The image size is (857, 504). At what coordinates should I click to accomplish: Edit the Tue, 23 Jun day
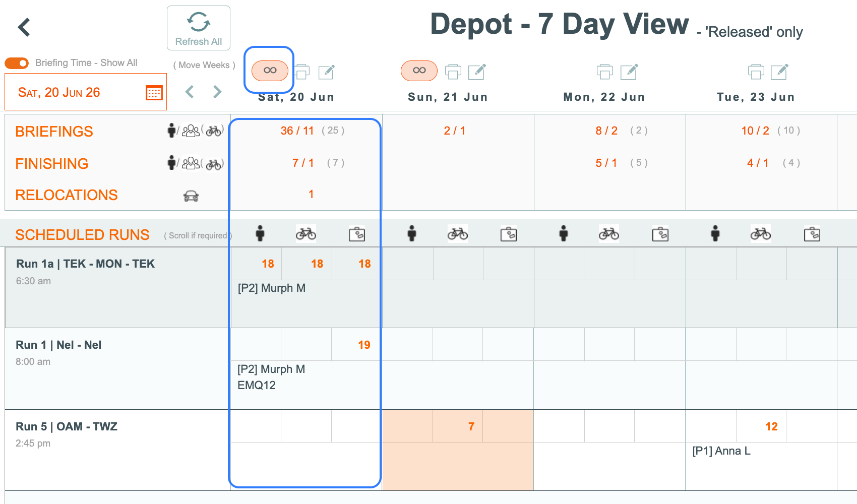(x=780, y=72)
